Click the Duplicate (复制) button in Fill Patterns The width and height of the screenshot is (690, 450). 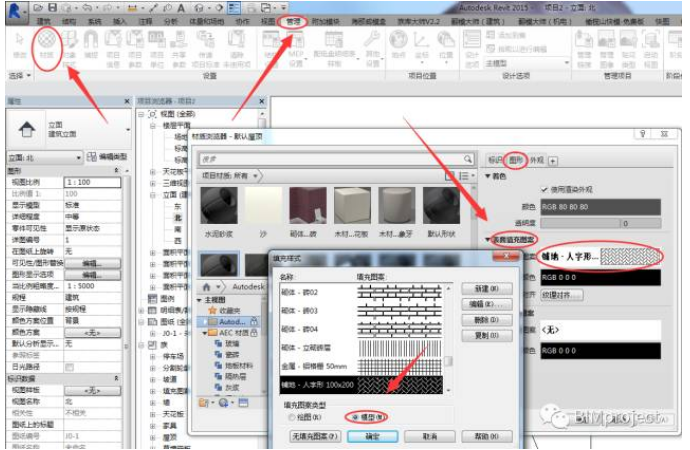click(x=487, y=336)
